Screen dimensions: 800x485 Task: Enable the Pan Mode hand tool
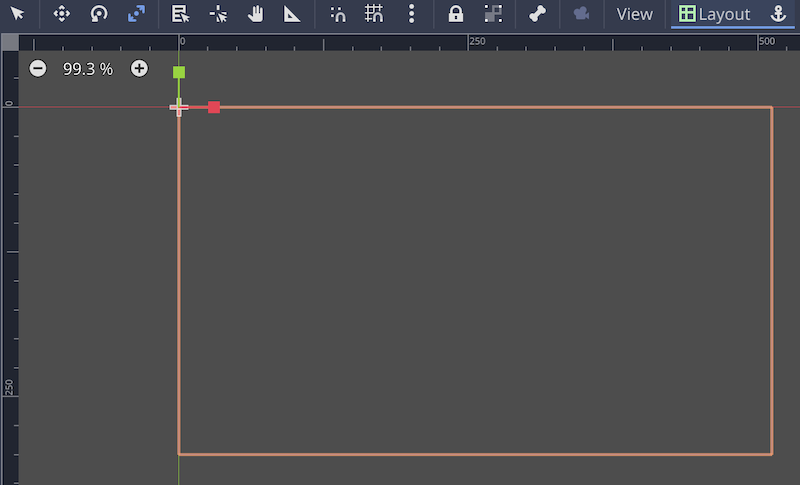[x=255, y=14]
